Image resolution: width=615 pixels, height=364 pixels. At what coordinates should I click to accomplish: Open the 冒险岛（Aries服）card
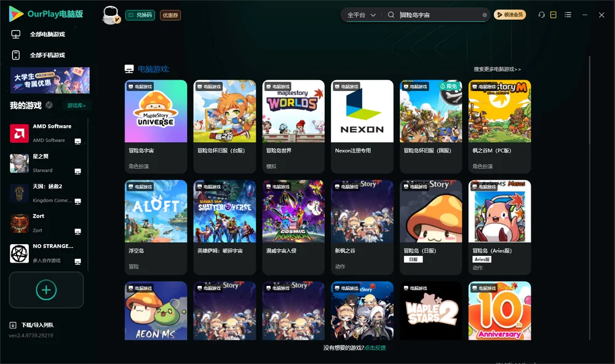(x=499, y=227)
